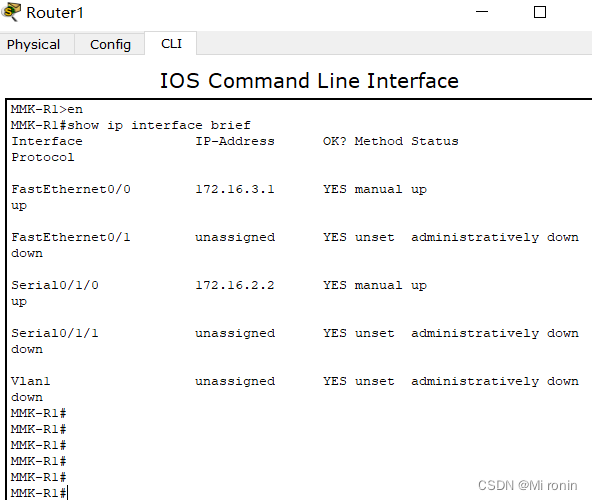Screen dimensions: 592x500
Task: Click the Router1 title text
Action: click(x=55, y=12)
